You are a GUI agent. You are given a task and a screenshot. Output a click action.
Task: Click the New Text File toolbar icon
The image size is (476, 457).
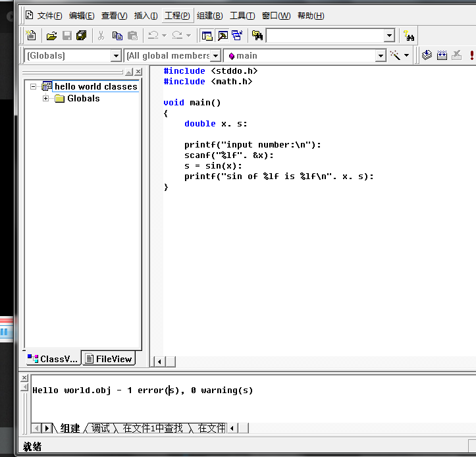[31, 36]
